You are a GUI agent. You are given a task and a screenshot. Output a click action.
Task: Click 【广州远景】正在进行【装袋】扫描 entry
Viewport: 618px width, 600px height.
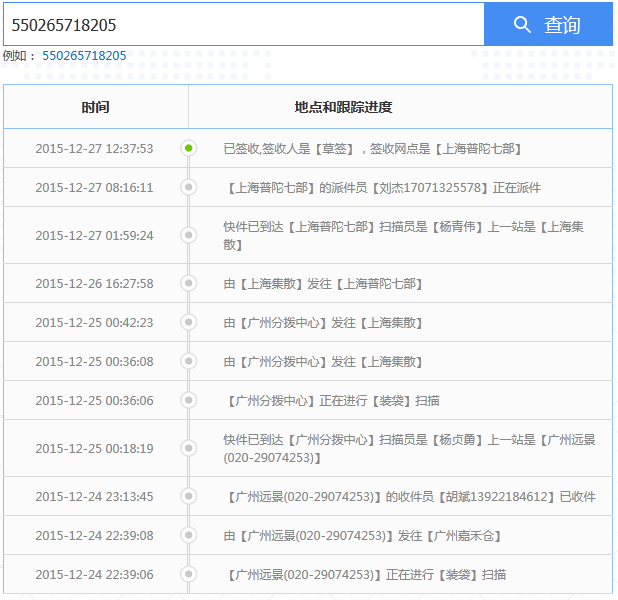coord(365,575)
